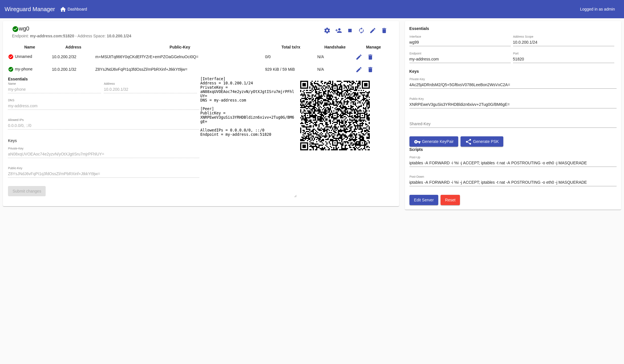Viewport: 624px width, 364px height.
Task: Delete wg0 server with trash icon
Action: click(384, 31)
